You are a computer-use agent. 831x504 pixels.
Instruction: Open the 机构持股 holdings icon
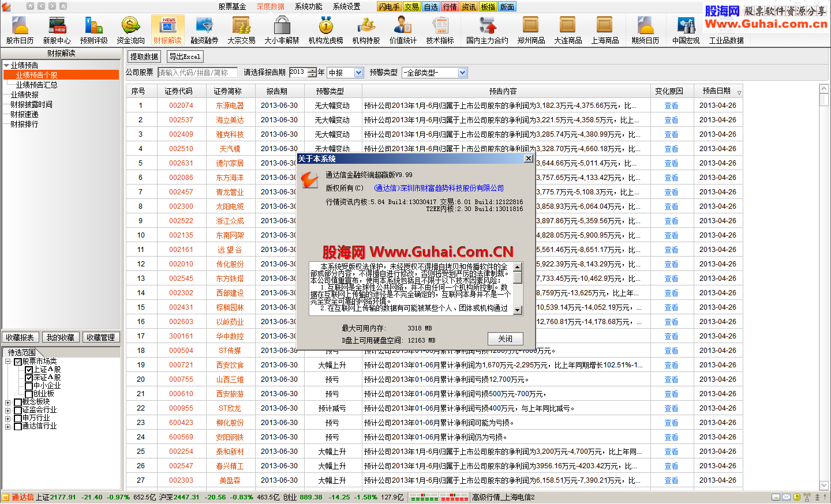tap(366, 30)
